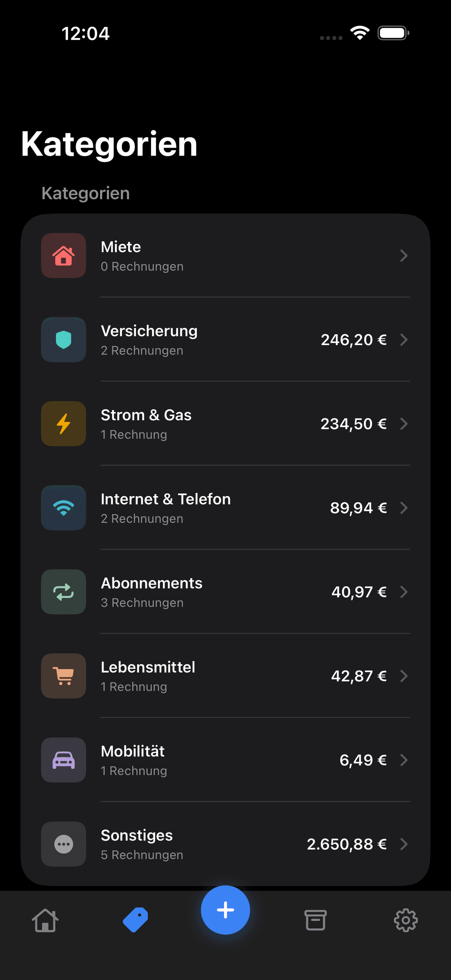Image resolution: width=451 pixels, height=980 pixels.
Task: Tap the red house icon for Miete
Action: (x=64, y=256)
